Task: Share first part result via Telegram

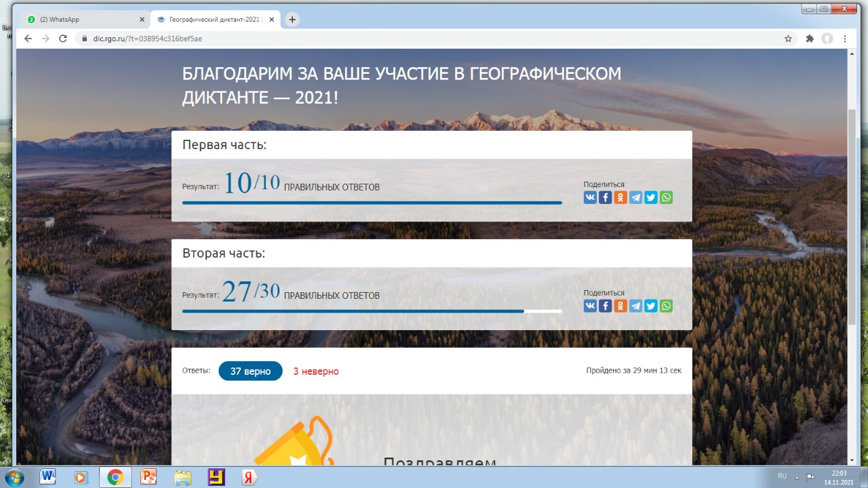Action: click(635, 197)
